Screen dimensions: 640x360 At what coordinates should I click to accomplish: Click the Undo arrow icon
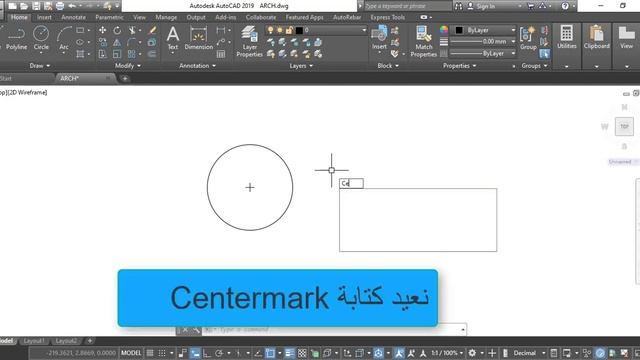coord(72,6)
